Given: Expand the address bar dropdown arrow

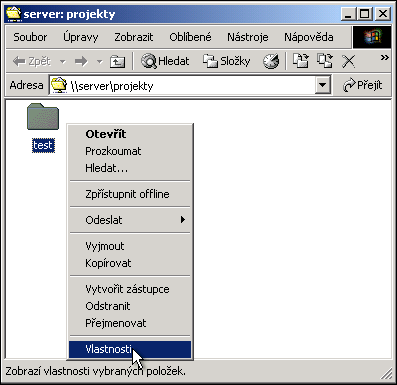Looking at the screenshot, I should click(322, 85).
